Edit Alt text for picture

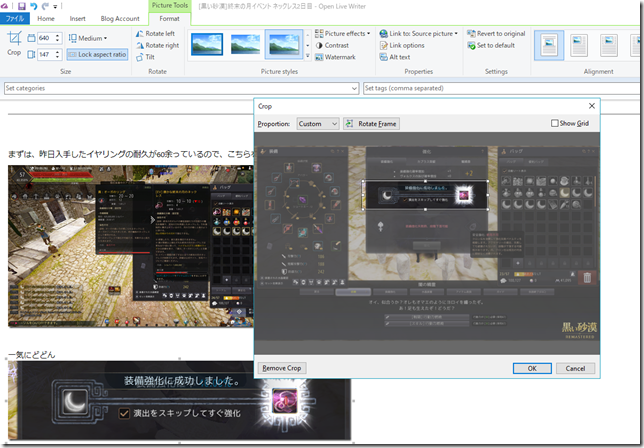395,57
